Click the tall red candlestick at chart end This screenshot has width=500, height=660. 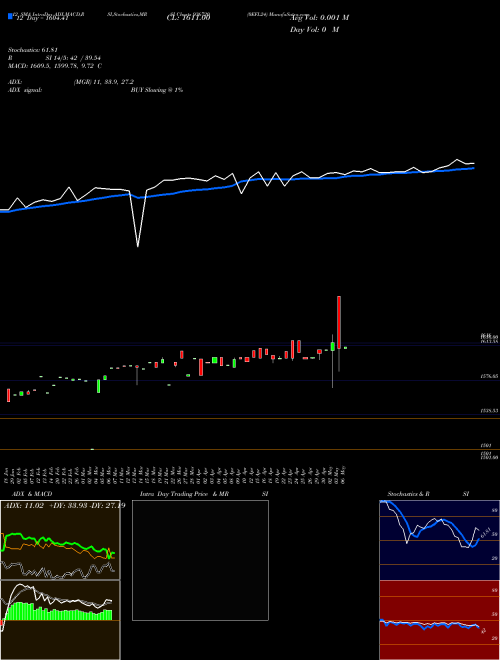(x=339, y=323)
